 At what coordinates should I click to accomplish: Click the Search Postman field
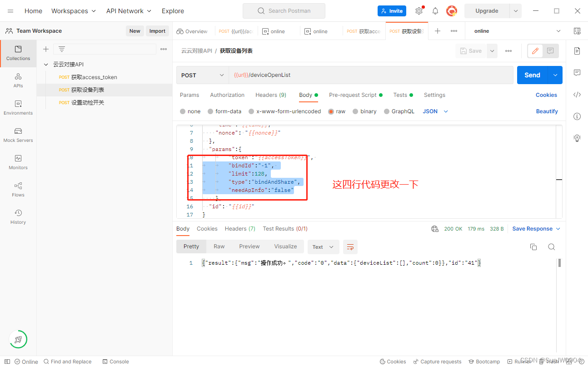(284, 11)
